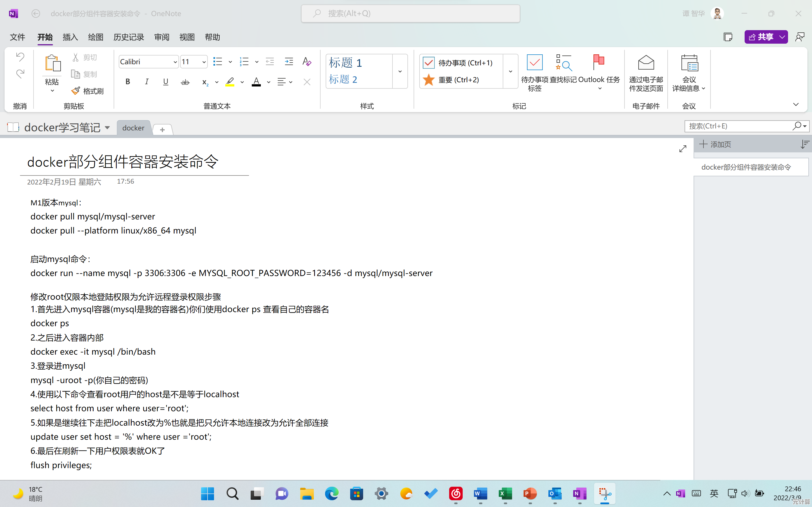The height and width of the screenshot is (507, 812).
Task: Open the Calibri font name dropdown
Action: [x=175, y=62]
